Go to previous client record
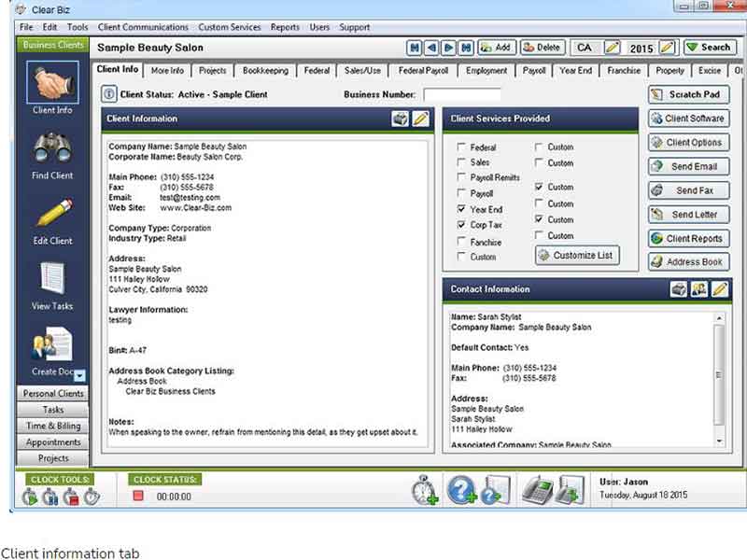This screenshot has height=560, width=747. (431, 48)
